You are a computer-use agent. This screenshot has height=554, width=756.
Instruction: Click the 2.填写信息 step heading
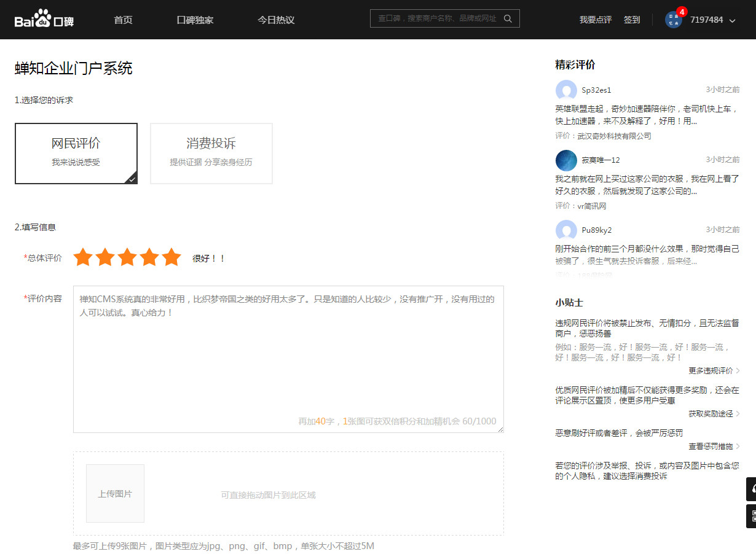pyautogui.click(x=35, y=227)
